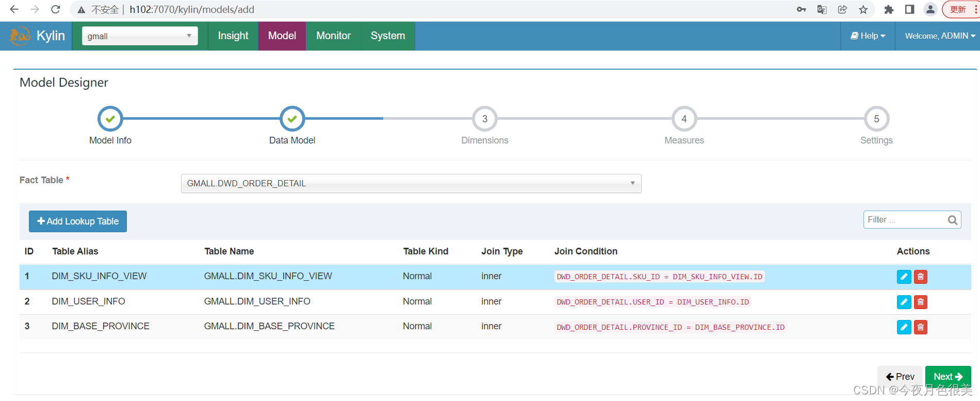This screenshot has height=401, width=980.
Task: Click the PROVINCE_ID join condition text
Action: (671, 327)
